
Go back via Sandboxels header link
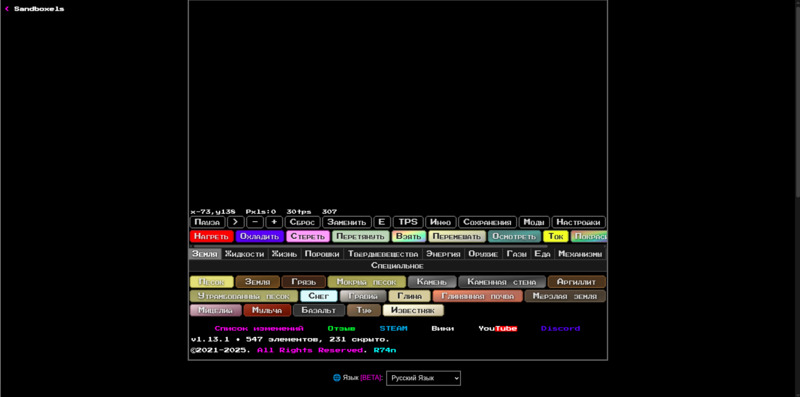(x=35, y=9)
